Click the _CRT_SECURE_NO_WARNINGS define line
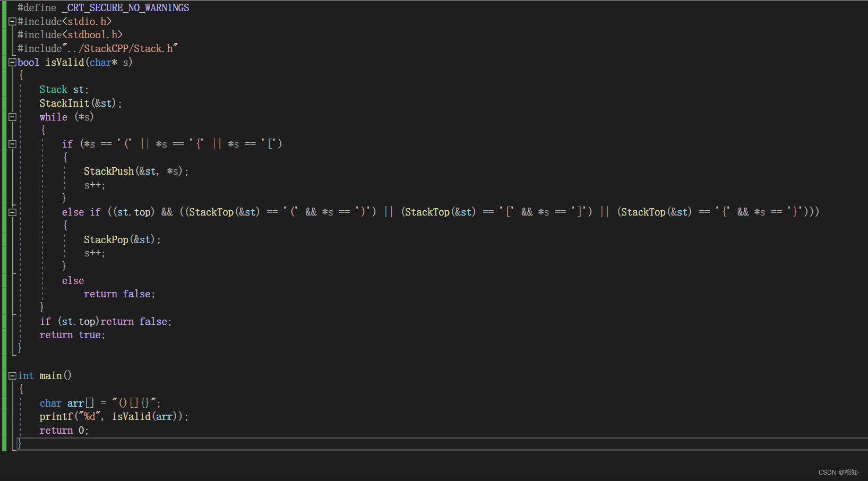This screenshot has height=481, width=868. click(103, 7)
